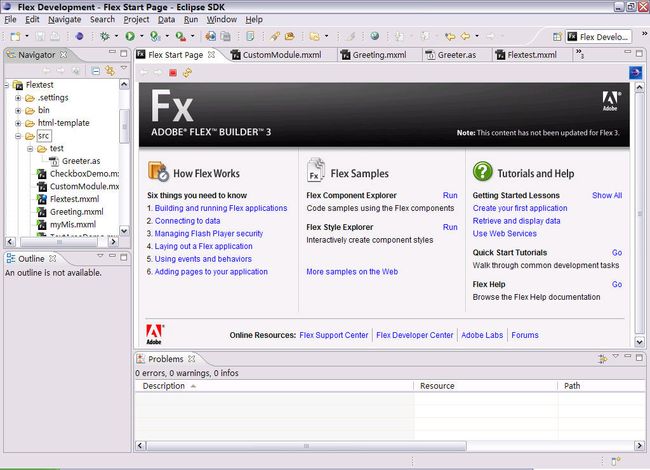Image resolution: width=650 pixels, height=470 pixels.
Task: Select the Flex Development perspective button
Action: 599,37
